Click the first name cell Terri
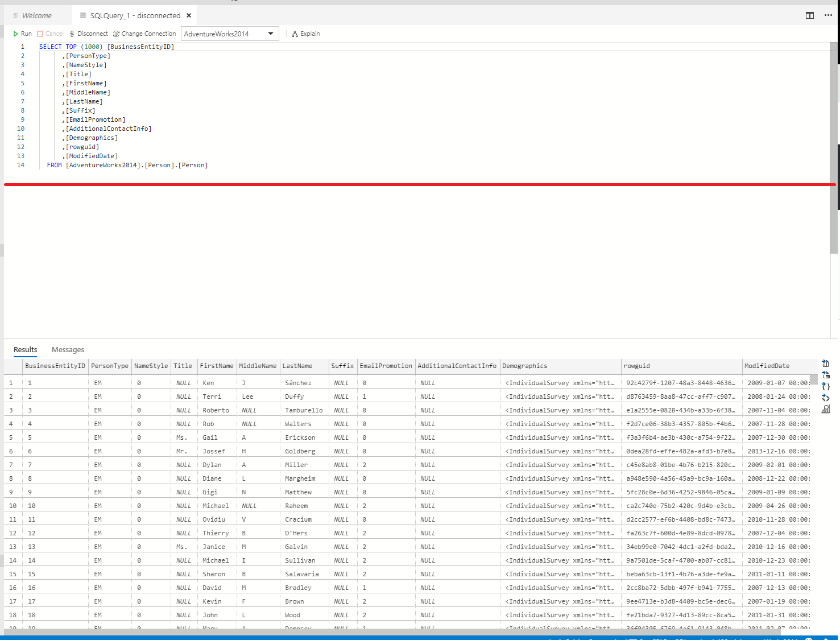 (217, 397)
